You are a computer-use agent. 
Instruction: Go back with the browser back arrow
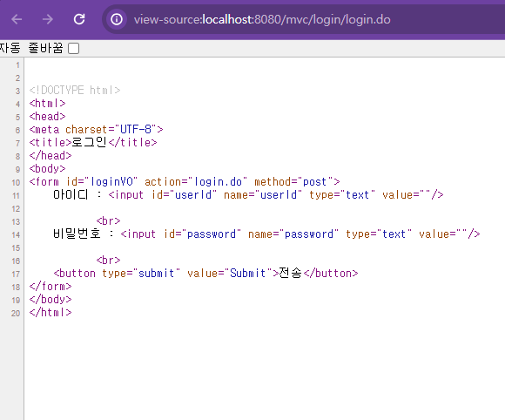point(17,19)
